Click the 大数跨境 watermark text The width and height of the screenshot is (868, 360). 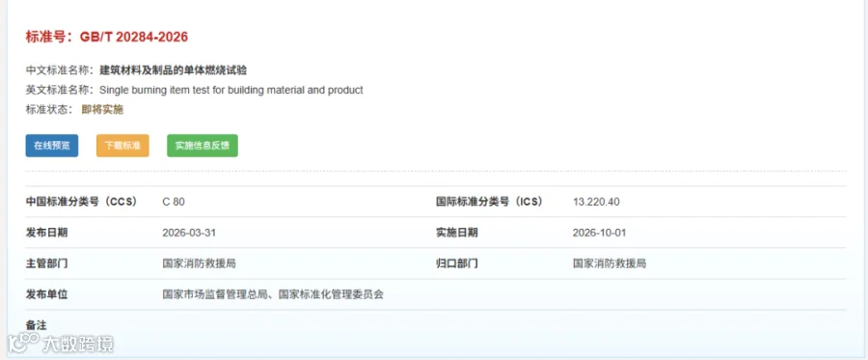[x=78, y=345]
